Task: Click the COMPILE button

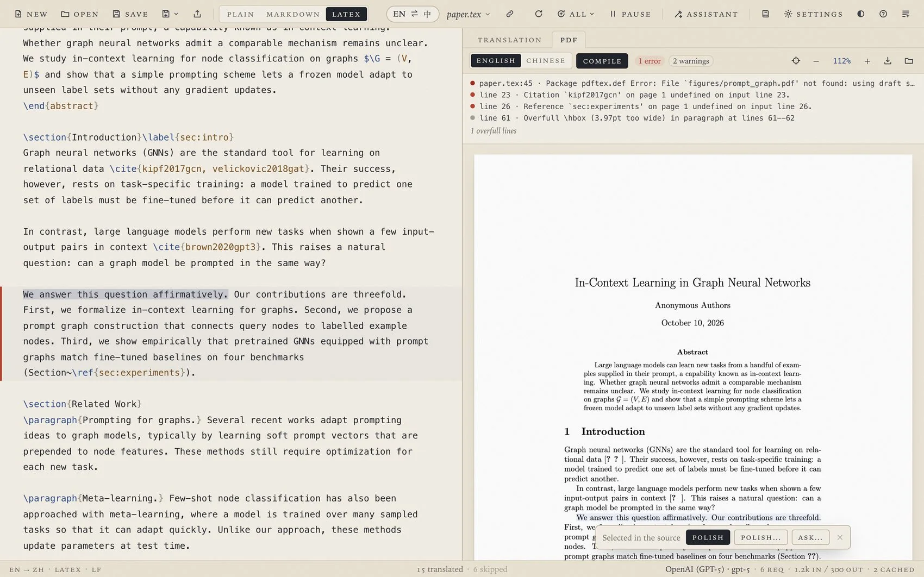Action: point(602,61)
